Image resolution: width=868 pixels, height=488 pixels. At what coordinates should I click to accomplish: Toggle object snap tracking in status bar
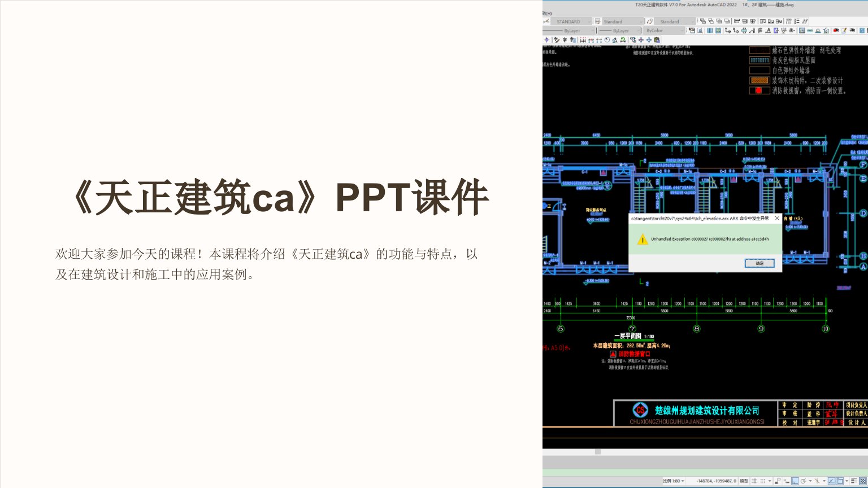click(x=831, y=481)
